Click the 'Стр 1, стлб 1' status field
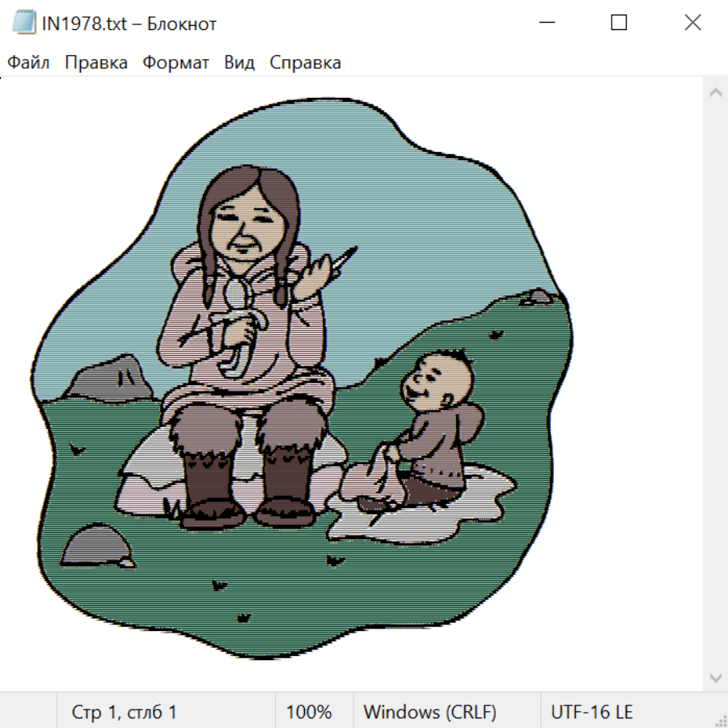This screenshot has height=728, width=728. (125, 713)
